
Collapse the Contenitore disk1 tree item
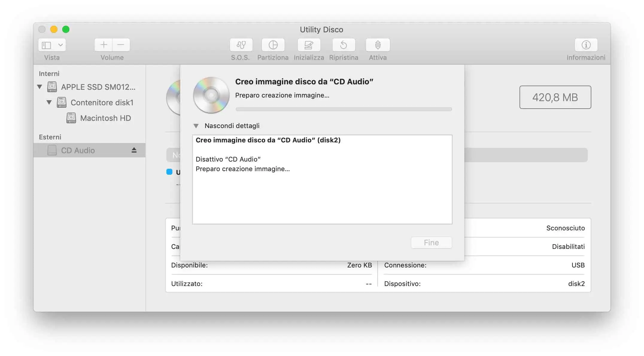pyautogui.click(x=49, y=102)
